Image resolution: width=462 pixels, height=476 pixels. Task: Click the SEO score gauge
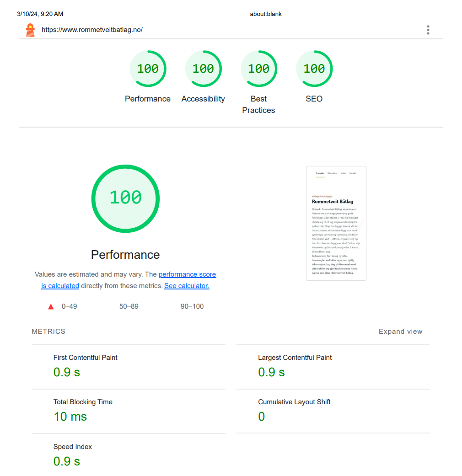(x=314, y=69)
